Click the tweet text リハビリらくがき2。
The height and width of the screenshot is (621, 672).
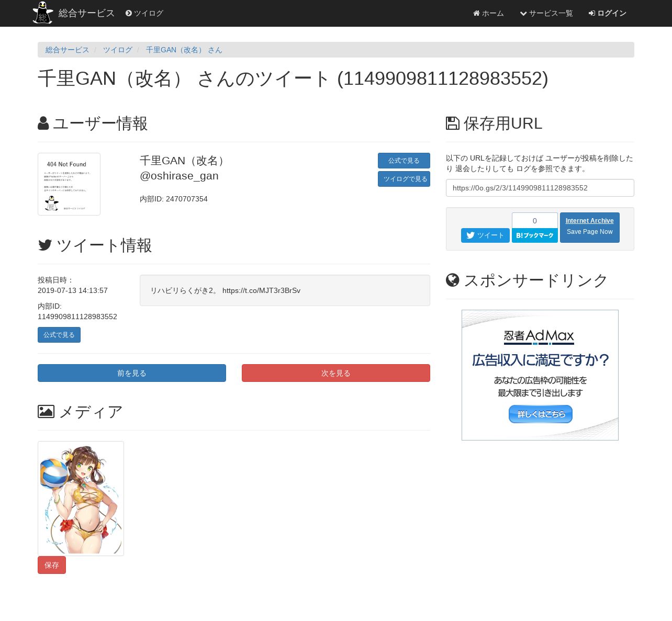(184, 290)
